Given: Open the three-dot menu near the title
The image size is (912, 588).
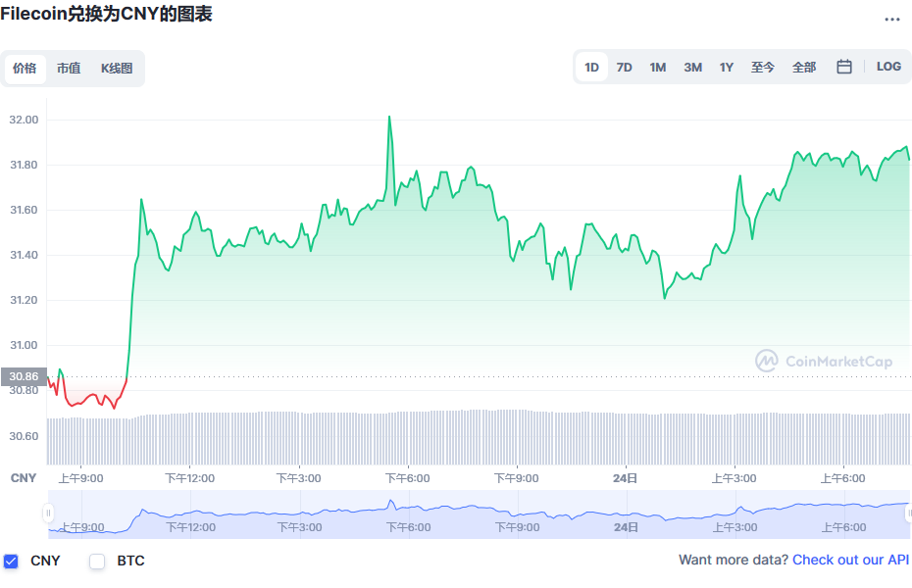Looking at the screenshot, I should (892, 19).
